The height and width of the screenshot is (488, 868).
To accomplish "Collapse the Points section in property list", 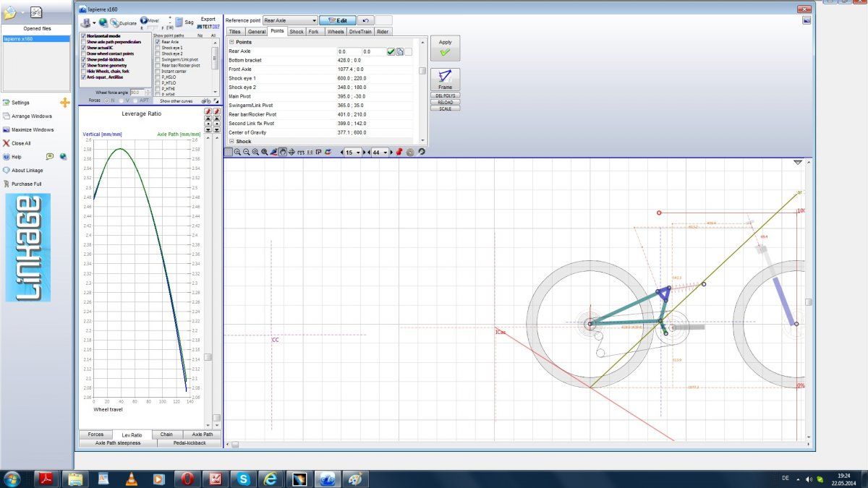I will 231,42.
